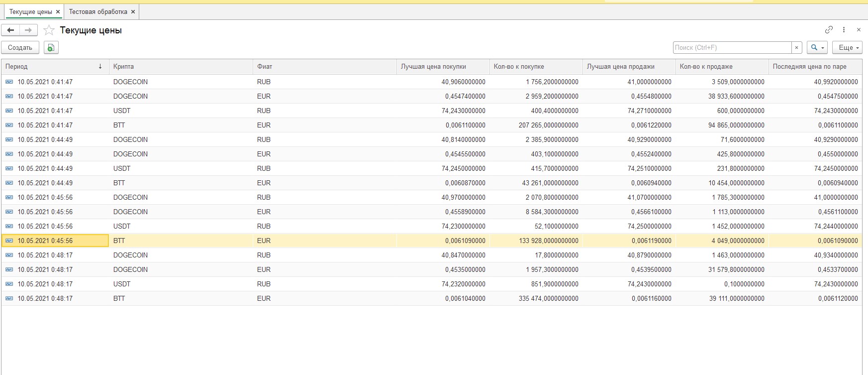Click record icon of 0:48:17 DOGECOIN RUB row
Screen dimensions: 868x375
pos(9,255)
